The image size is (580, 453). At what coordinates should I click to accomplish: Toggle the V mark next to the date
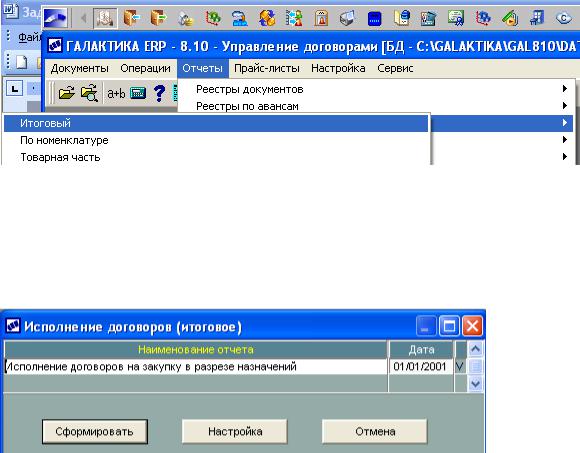(x=460, y=367)
